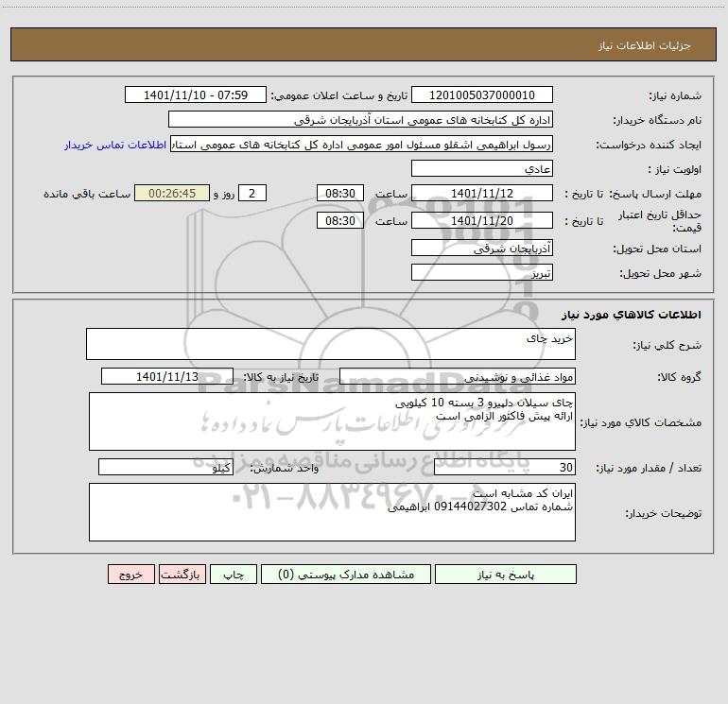Click the validity time field beside 1401/11/20
Screen dimensions: 728x704
pos(339,220)
